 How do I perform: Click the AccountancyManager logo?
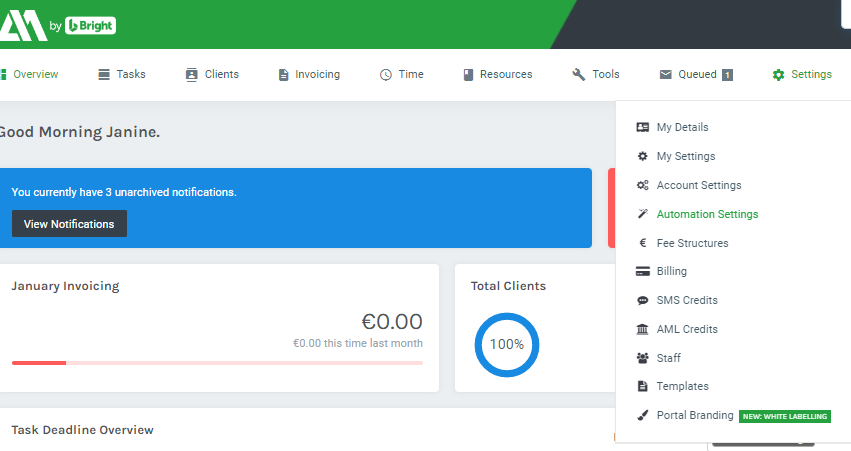pos(23,26)
